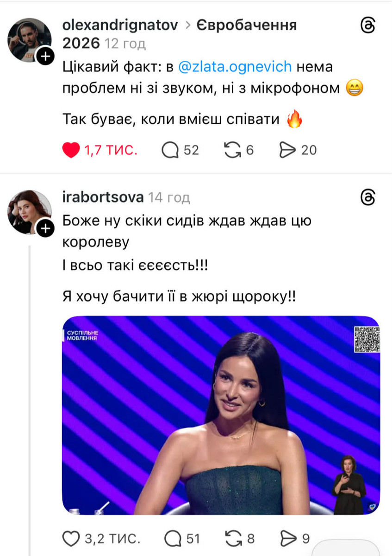Viewport: 392px width, 556px height.
Task: Follow irabortsova via plus badge on avatar
Action: click(x=45, y=228)
